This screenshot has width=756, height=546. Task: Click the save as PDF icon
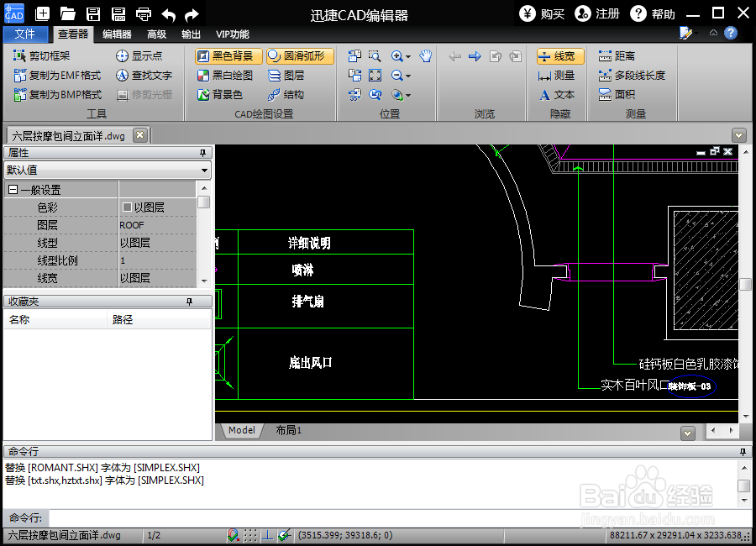click(x=118, y=13)
